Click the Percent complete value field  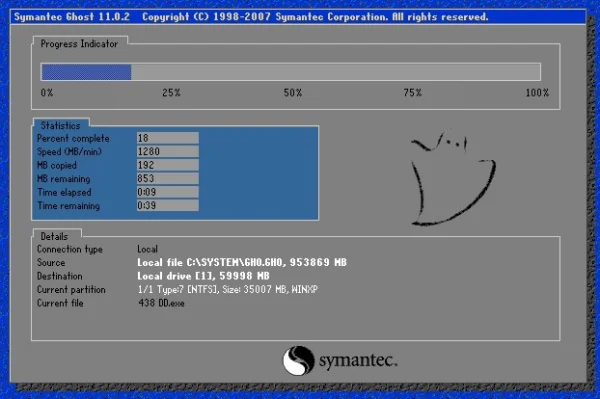click(168, 138)
